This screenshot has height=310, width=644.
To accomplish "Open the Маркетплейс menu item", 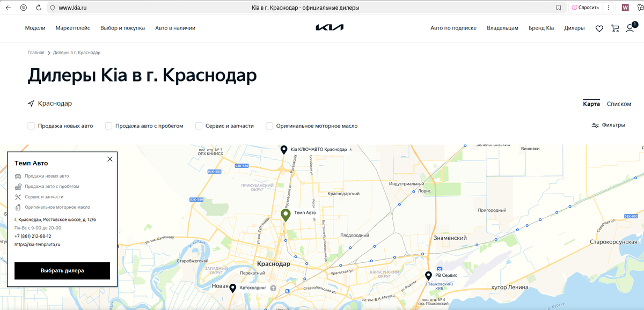I will tap(72, 28).
